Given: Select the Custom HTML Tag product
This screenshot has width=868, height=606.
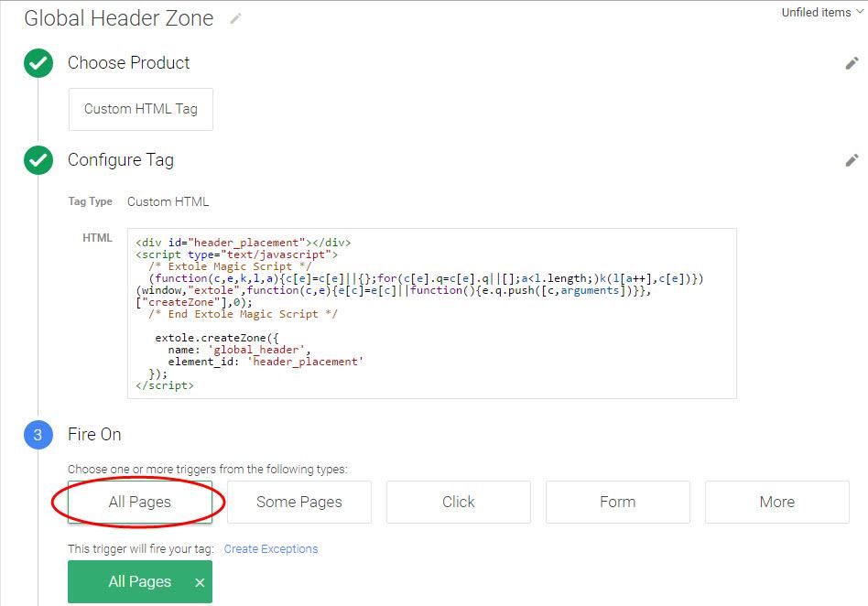Looking at the screenshot, I should click(x=141, y=109).
